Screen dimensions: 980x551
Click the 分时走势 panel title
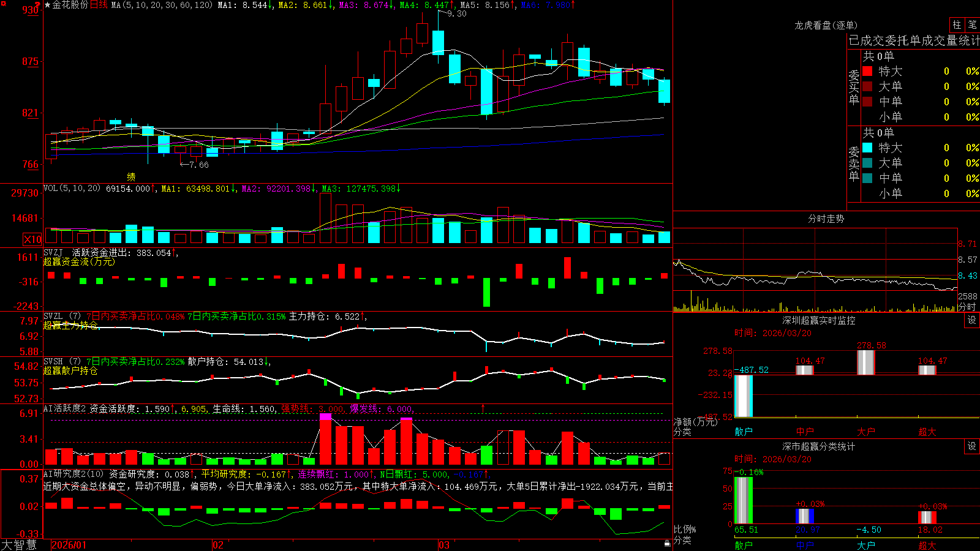(x=826, y=219)
